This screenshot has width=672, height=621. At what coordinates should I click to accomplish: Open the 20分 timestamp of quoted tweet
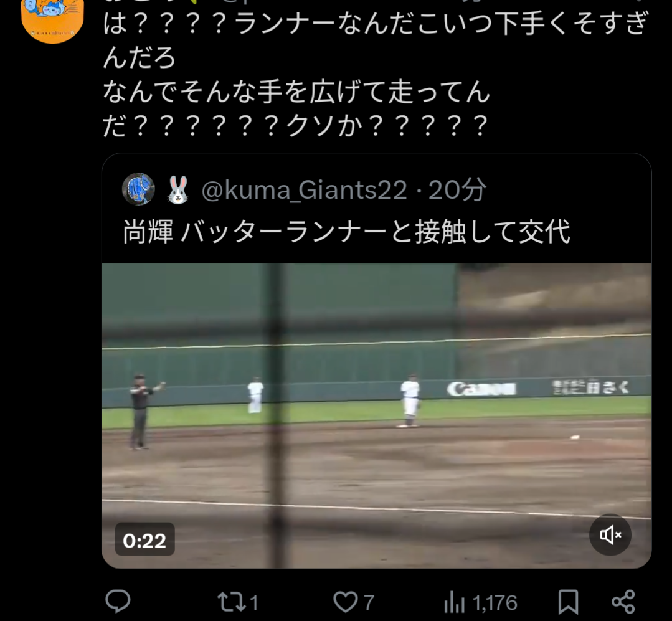coord(457,190)
